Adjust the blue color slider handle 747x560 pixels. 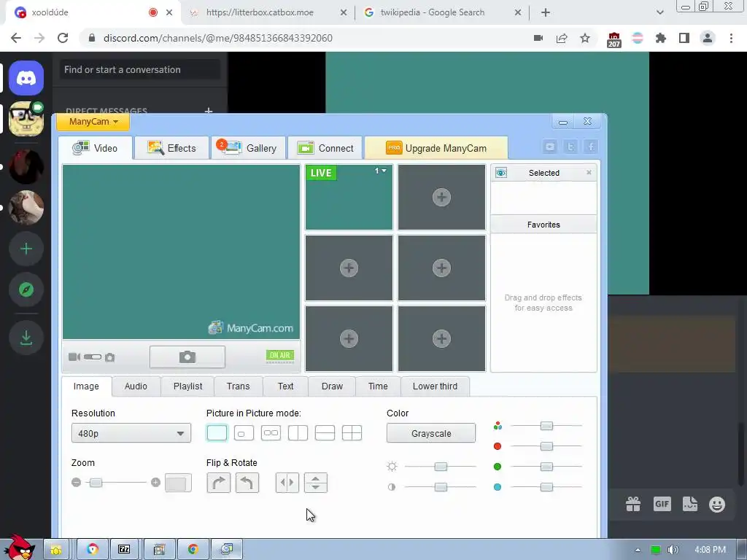pyautogui.click(x=546, y=486)
